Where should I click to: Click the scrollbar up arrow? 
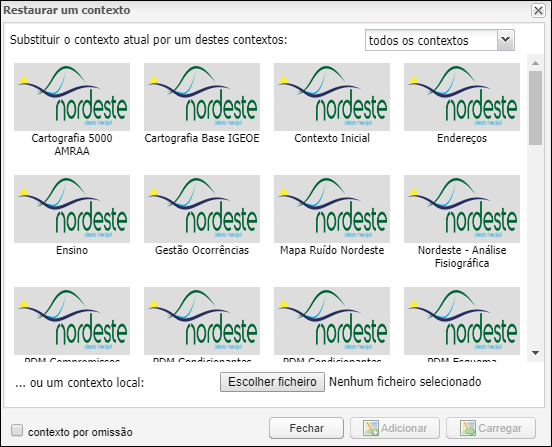point(535,63)
